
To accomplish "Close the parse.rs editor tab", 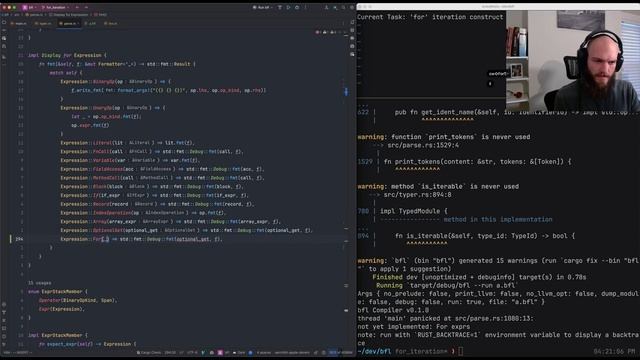I will [x=78, y=24].
